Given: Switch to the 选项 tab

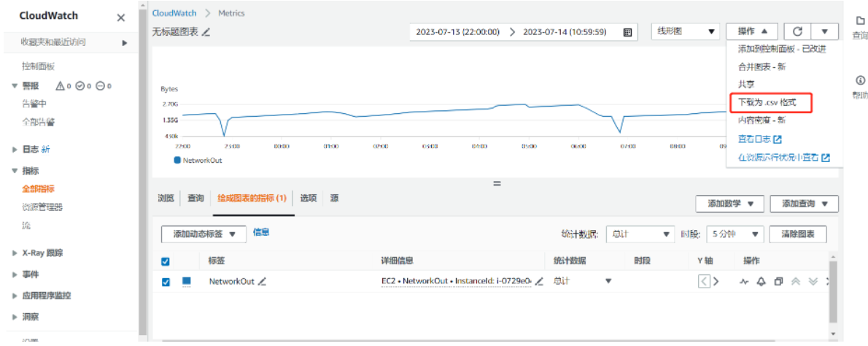Looking at the screenshot, I should pos(309,199).
